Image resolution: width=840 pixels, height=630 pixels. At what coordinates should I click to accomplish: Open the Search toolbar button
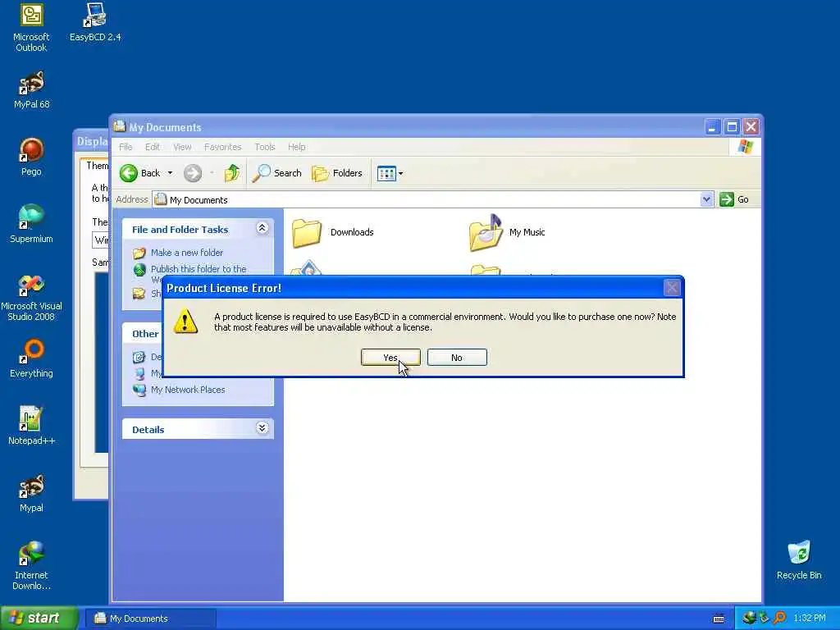coord(276,173)
